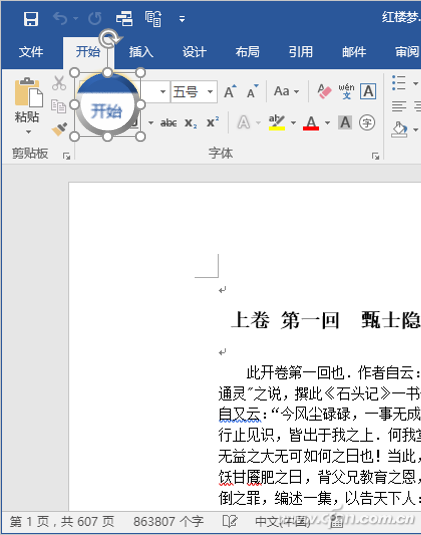Expand the highlight color dropdown arrow
The width and height of the screenshot is (421, 535).
tap(293, 122)
